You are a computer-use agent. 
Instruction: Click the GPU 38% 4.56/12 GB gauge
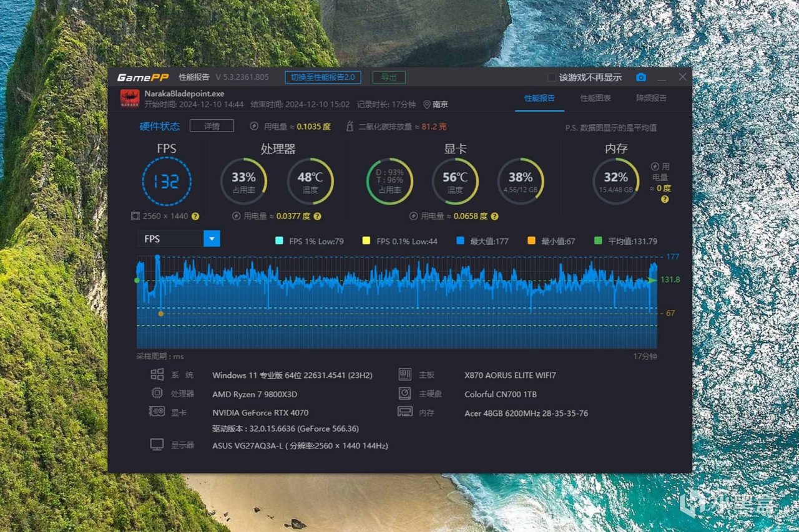point(521,181)
